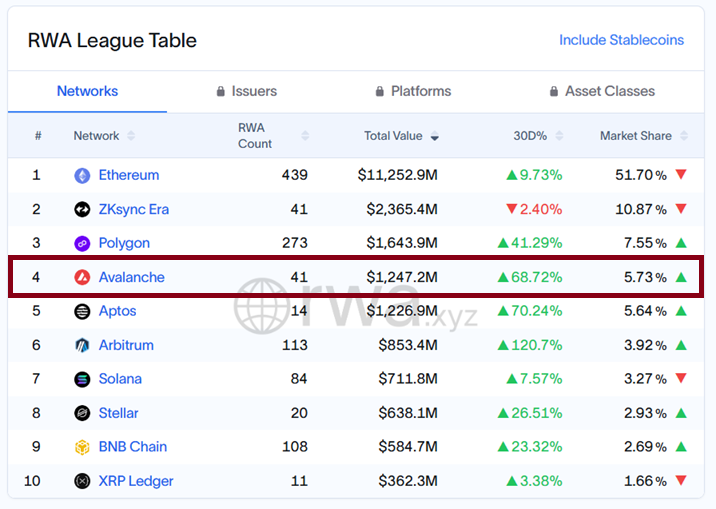Click the $1,247.2M total value cell

(402, 277)
